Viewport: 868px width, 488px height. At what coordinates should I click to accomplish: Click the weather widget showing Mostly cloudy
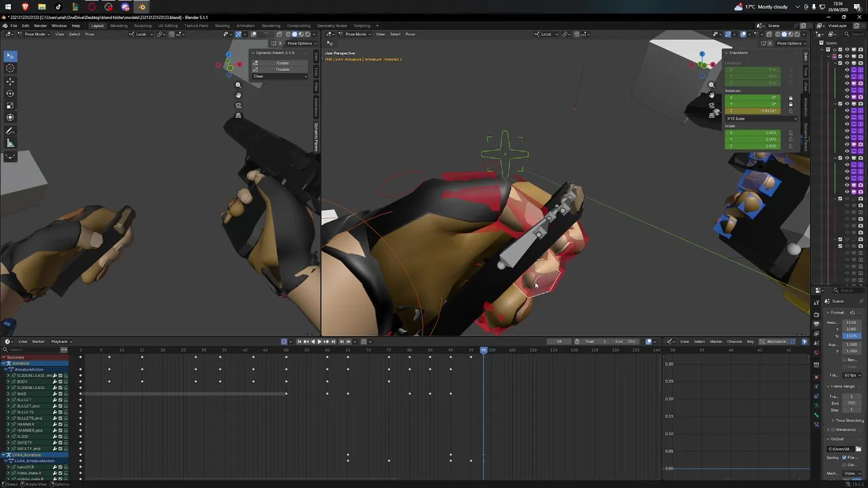[761, 7]
